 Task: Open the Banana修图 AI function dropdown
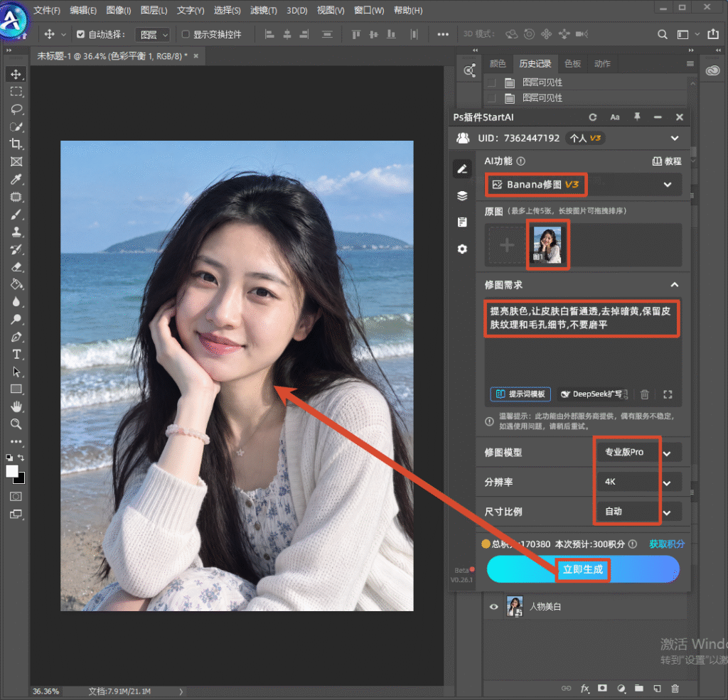[583, 185]
